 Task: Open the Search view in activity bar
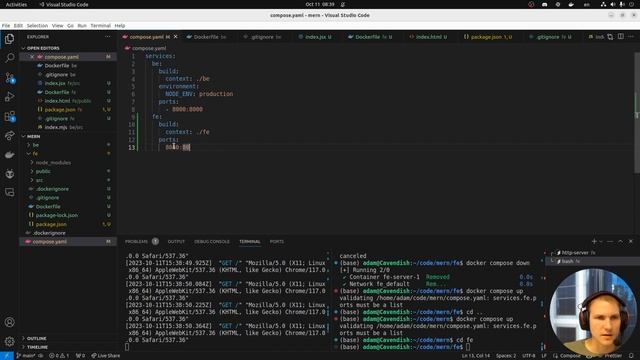pyautogui.click(x=9, y=58)
